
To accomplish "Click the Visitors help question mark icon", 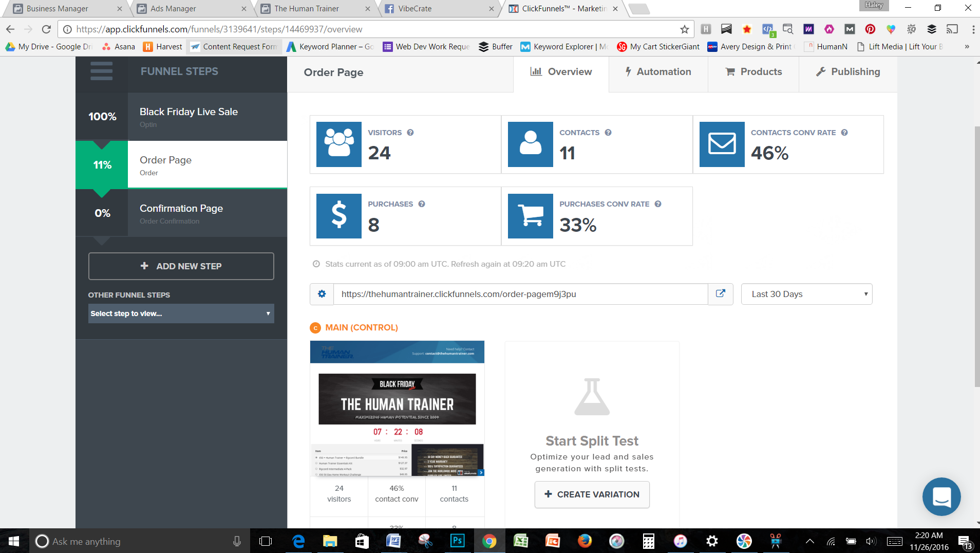I will (410, 133).
